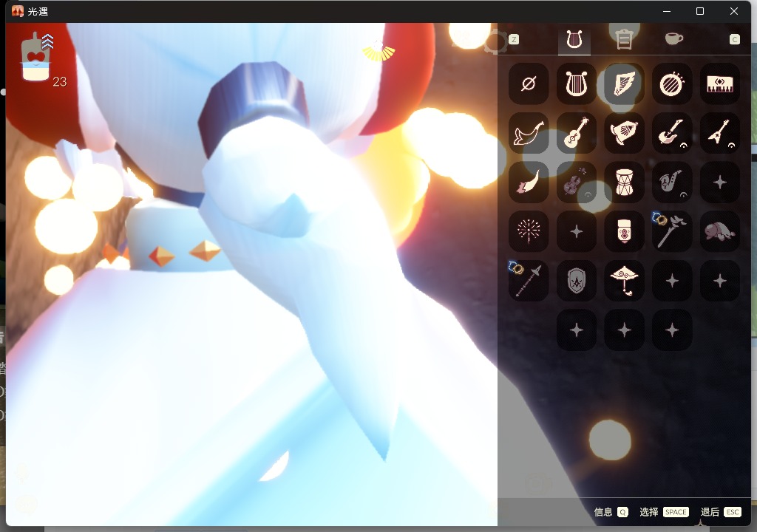
Task: Open the empty plus slot beside the saxophone
Action: coord(720,183)
